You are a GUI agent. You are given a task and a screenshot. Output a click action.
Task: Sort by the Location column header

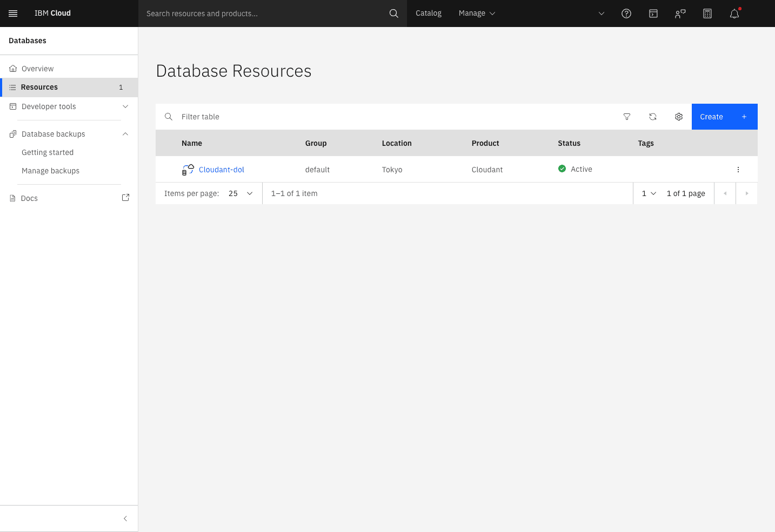(x=397, y=143)
